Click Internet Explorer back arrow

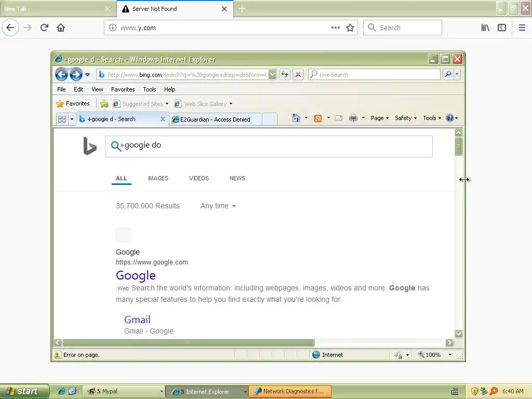coord(61,74)
